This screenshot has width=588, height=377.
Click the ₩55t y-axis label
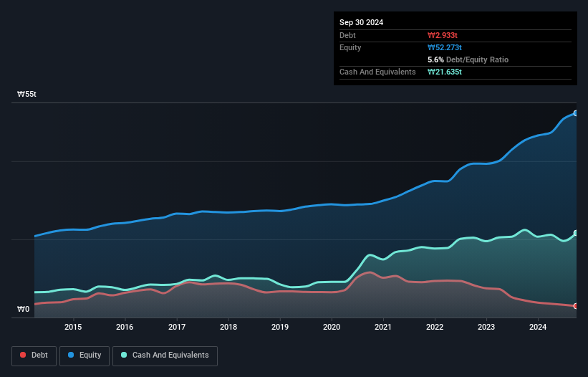(26, 94)
